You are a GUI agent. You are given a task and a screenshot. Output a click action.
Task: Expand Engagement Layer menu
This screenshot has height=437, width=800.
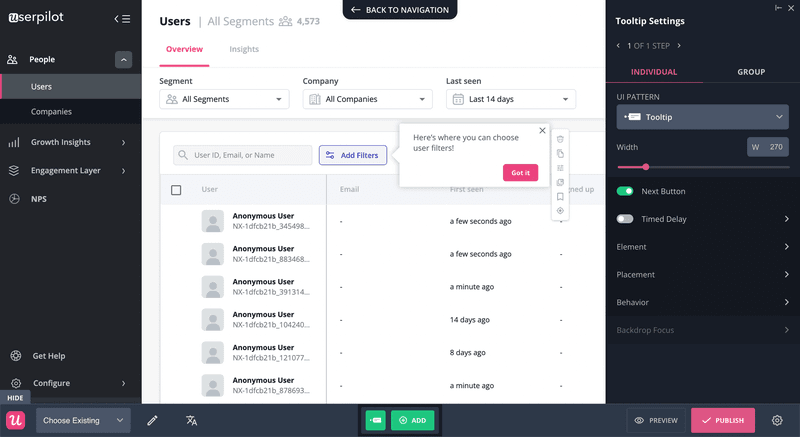click(x=123, y=171)
